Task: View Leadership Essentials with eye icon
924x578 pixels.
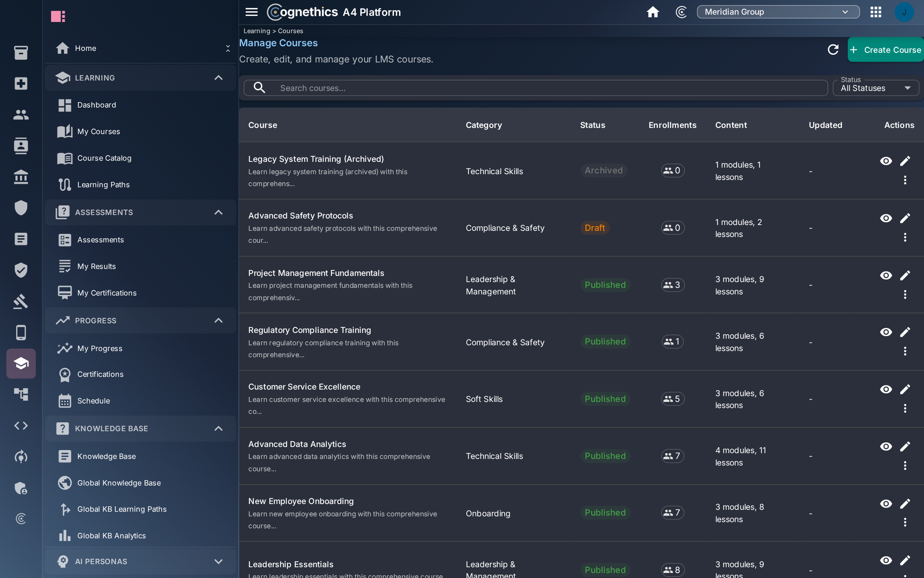Action: coord(886,560)
